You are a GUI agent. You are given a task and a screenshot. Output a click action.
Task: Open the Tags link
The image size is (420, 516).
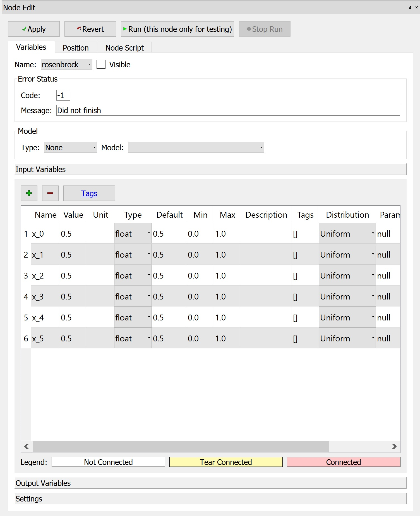(x=89, y=193)
